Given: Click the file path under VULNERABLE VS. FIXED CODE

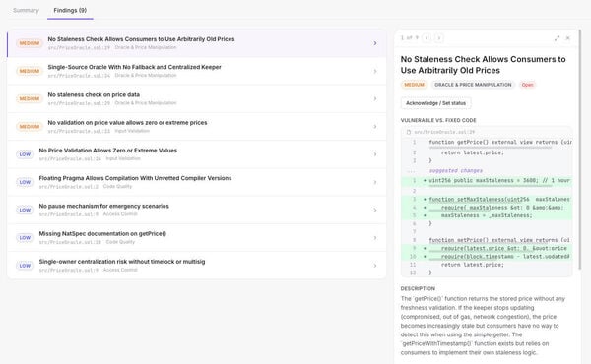Looking at the screenshot, I should [x=444, y=132].
